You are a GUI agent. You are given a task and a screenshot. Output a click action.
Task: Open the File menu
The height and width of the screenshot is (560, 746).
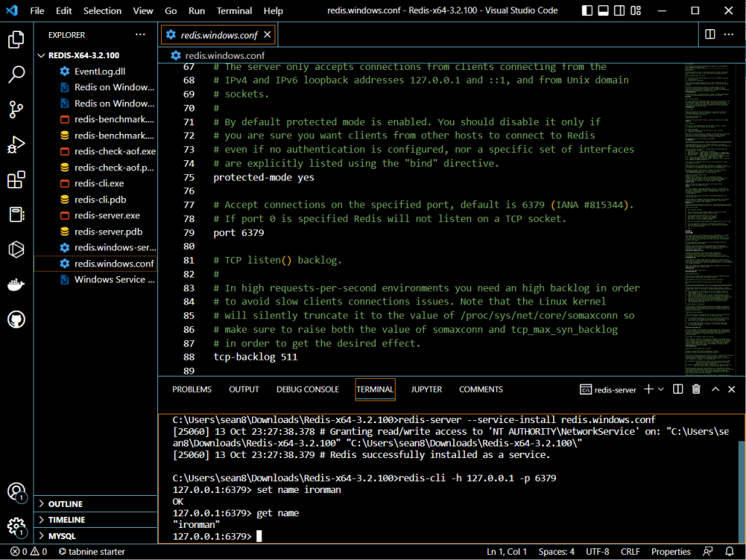[x=36, y=10]
